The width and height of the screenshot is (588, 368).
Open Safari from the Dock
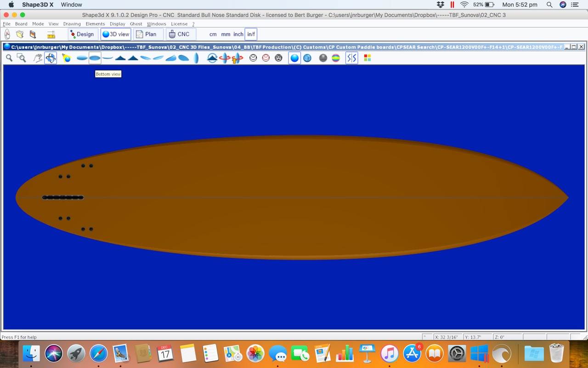point(98,354)
